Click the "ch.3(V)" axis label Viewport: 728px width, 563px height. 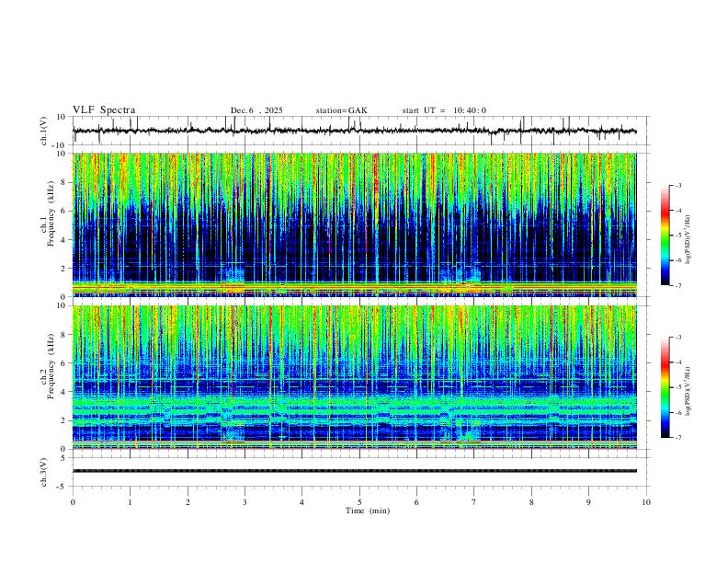(44, 472)
